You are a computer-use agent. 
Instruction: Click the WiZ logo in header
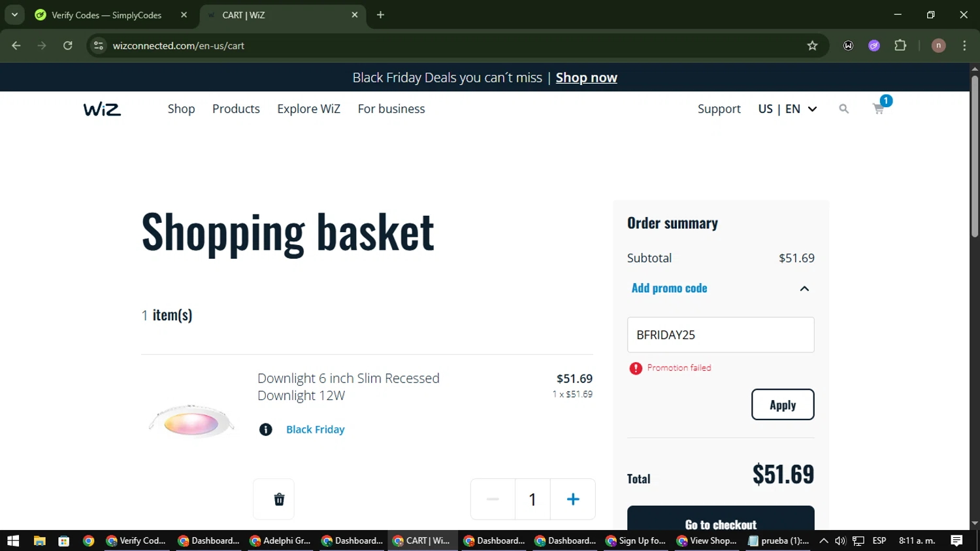[x=102, y=109]
